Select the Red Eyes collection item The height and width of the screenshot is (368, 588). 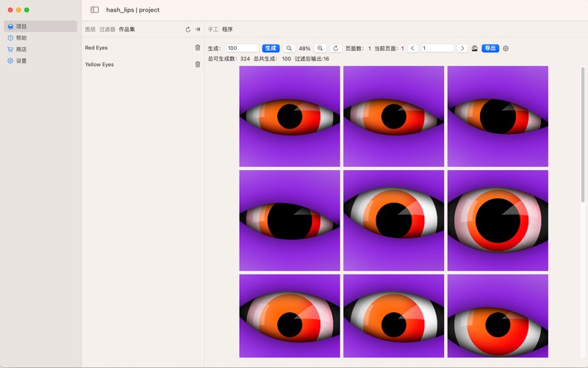(x=96, y=48)
